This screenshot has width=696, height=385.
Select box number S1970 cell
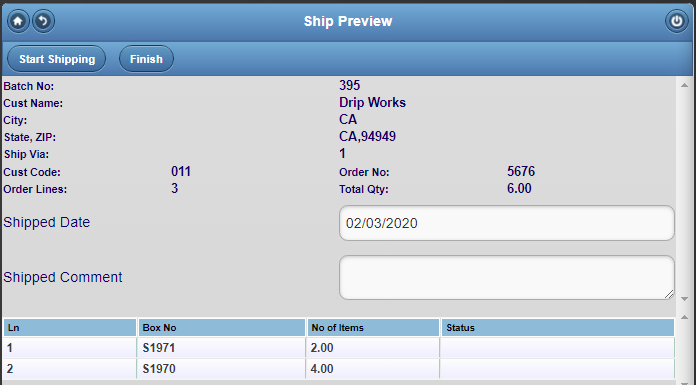(x=221, y=369)
